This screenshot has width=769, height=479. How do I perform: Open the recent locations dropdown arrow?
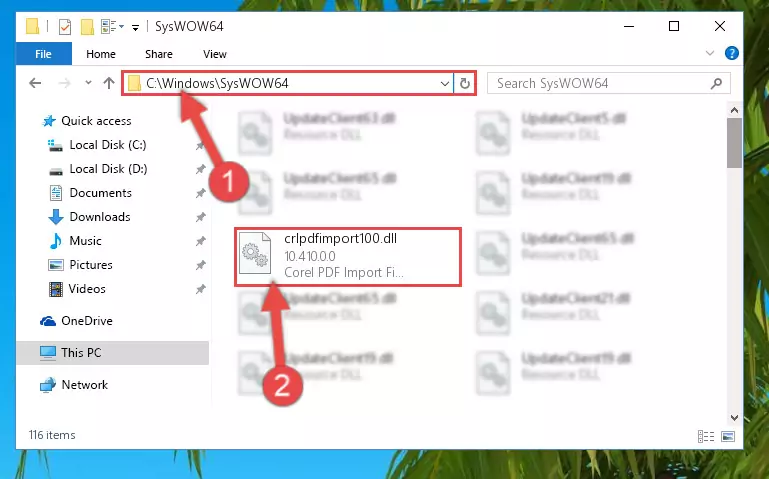click(88, 82)
